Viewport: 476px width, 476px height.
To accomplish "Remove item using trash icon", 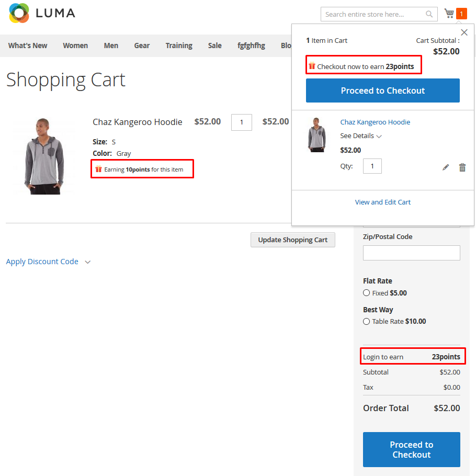I will click(462, 167).
